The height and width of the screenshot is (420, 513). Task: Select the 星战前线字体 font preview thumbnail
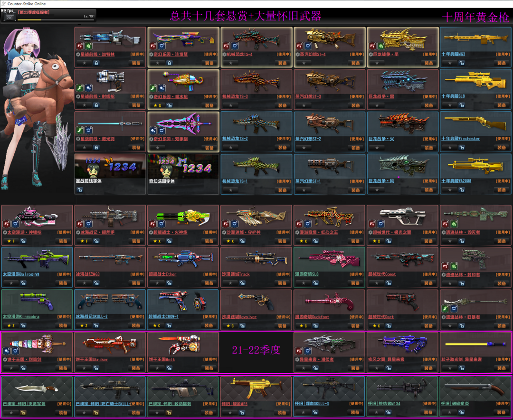[110, 167]
